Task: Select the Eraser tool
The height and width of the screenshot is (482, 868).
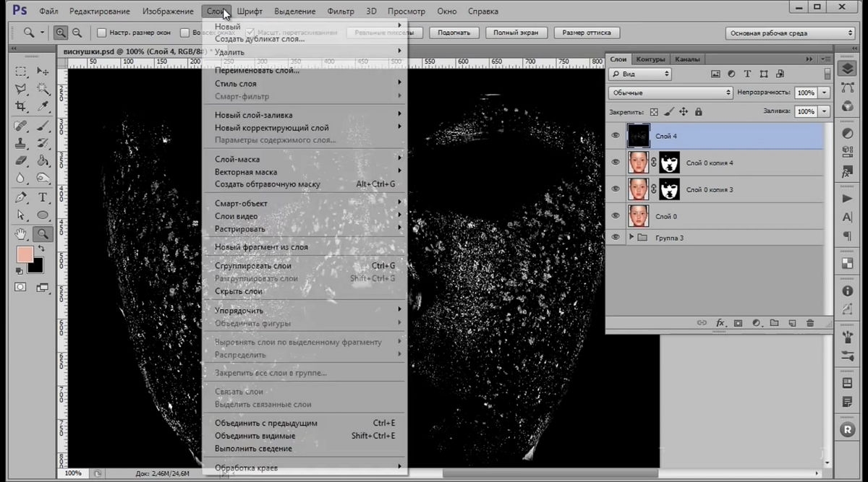Action: click(x=21, y=160)
